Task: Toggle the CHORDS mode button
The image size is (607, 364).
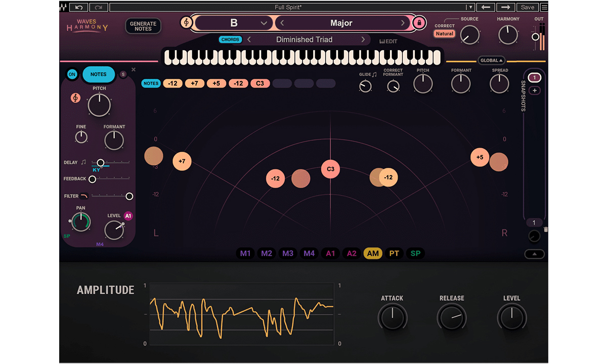Action: [230, 39]
